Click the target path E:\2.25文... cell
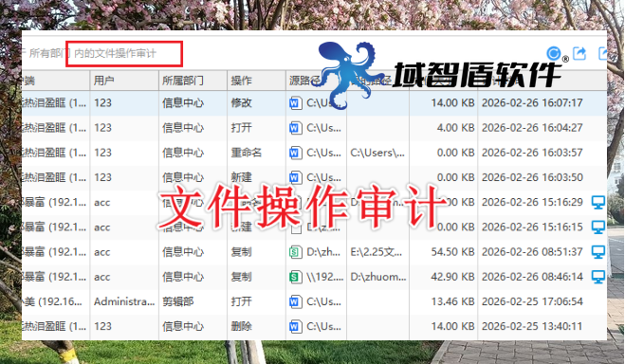 [x=377, y=252]
